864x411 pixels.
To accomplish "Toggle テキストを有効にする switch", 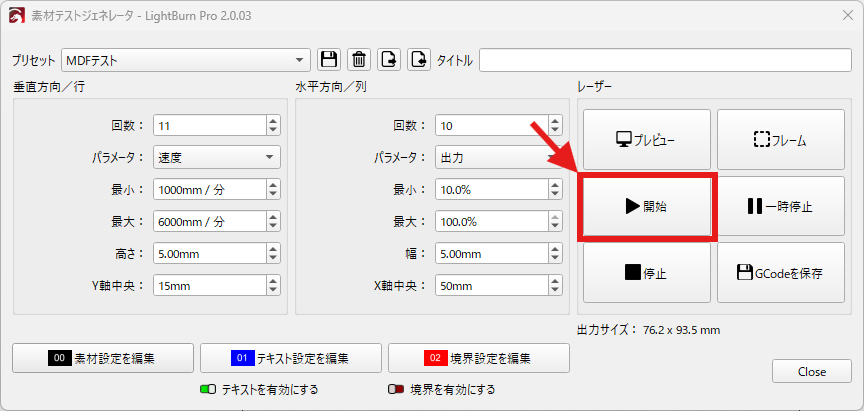I will (209, 389).
